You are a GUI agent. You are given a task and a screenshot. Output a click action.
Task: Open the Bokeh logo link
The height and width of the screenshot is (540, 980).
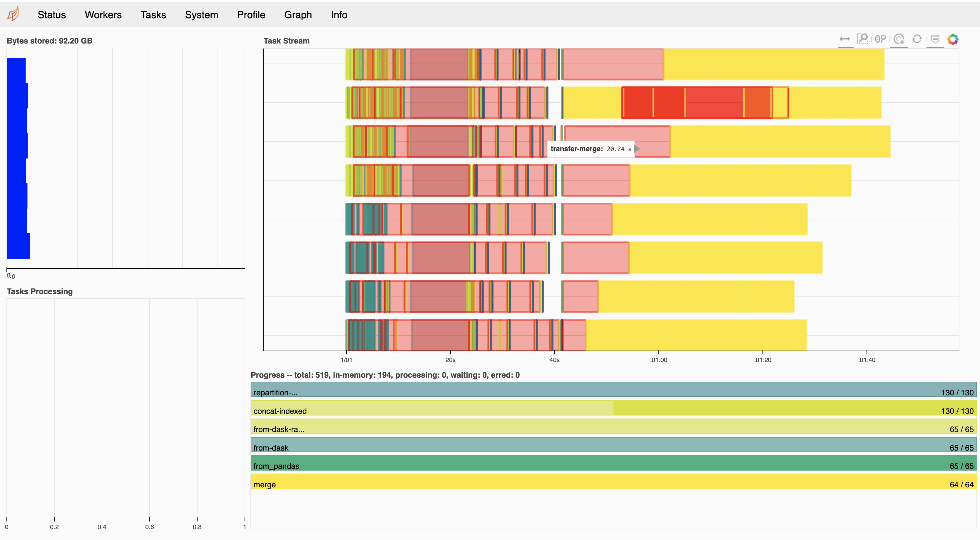tap(953, 39)
